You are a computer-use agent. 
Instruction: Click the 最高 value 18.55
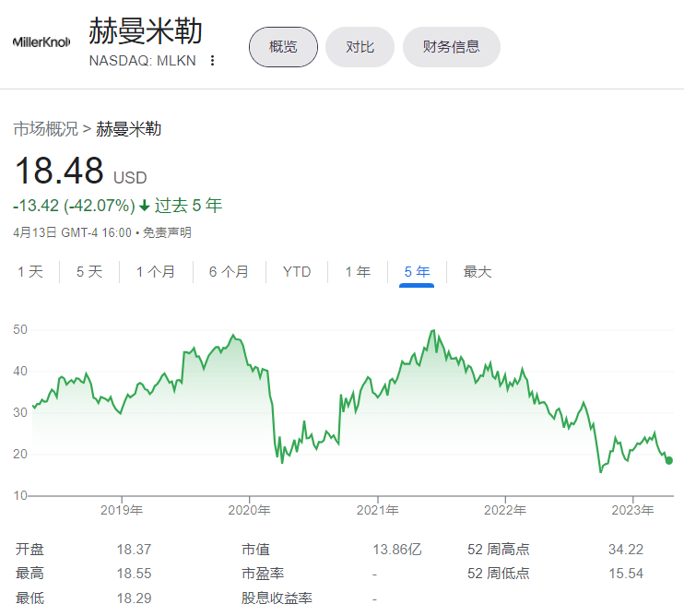pos(134,574)
